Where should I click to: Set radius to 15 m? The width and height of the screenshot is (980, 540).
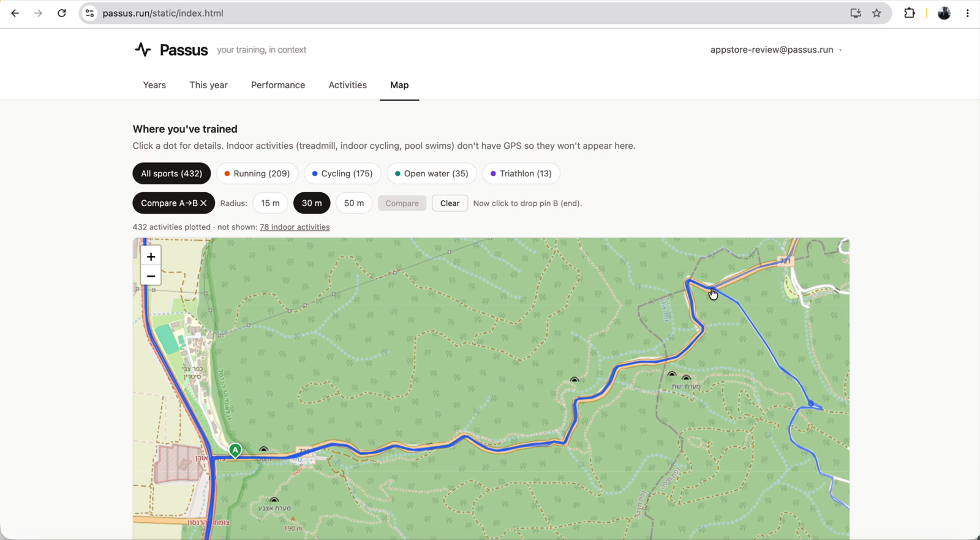click(x=270, y=203)
